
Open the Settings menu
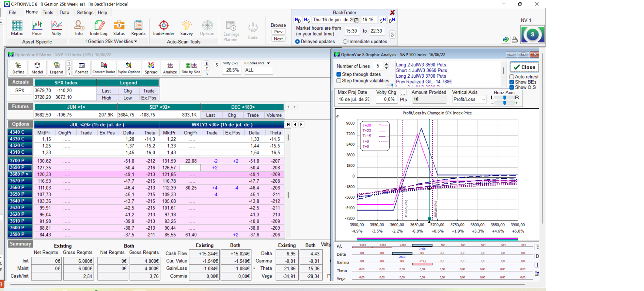[x=85, y=12]
